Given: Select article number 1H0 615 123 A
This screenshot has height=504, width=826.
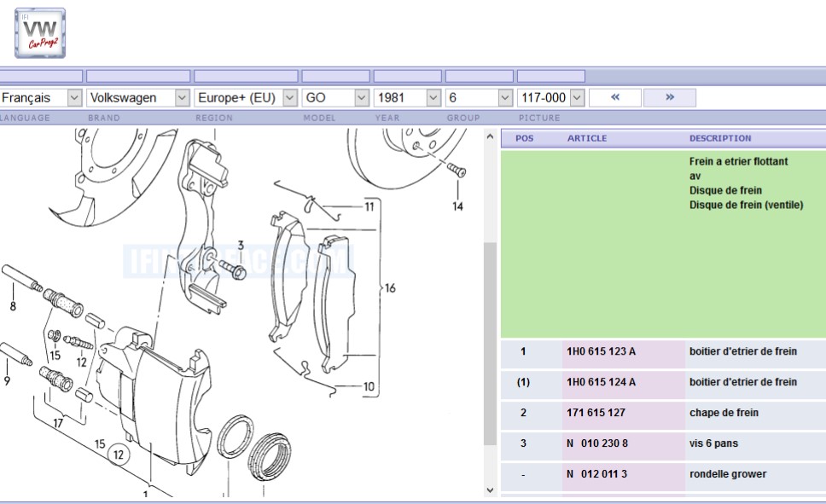Looking at the screenshot, I should point(601,351).
